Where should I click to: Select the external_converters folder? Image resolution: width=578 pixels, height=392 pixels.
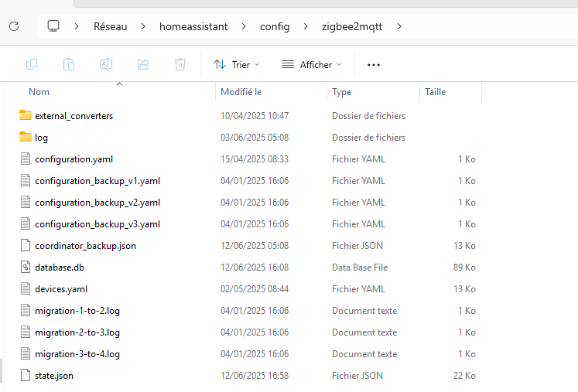[x=74, y=116]
